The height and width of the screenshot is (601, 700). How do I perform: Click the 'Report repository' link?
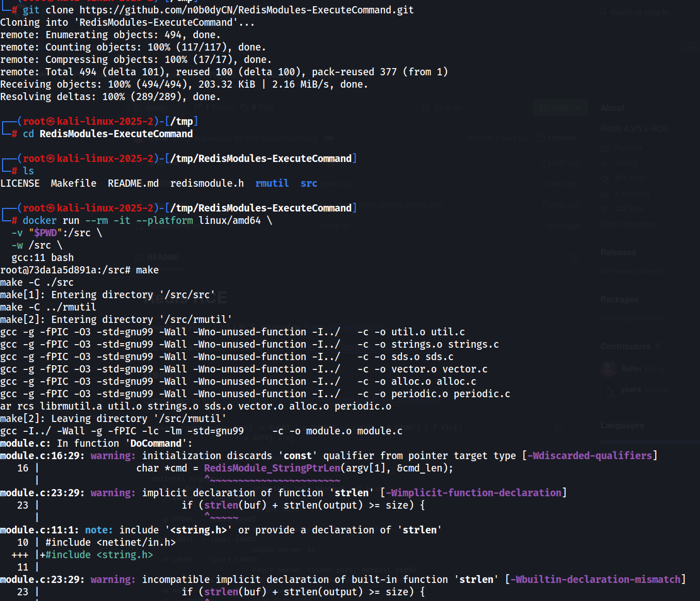click(x=628, y=224)
